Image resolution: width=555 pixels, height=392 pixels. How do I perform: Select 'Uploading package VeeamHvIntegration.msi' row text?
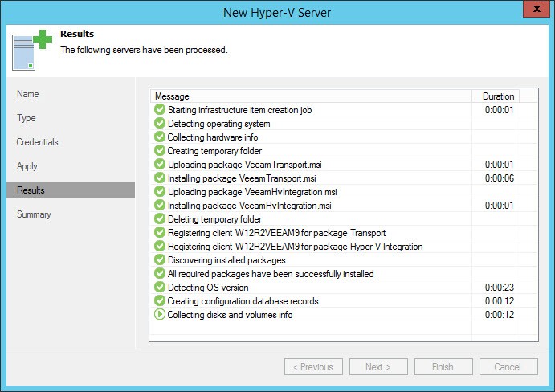[252, 192]
